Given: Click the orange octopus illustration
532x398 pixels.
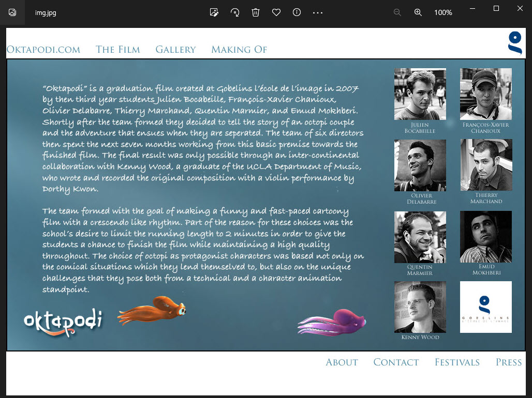Looking at the screenshot, I should [x=151, y=310].
